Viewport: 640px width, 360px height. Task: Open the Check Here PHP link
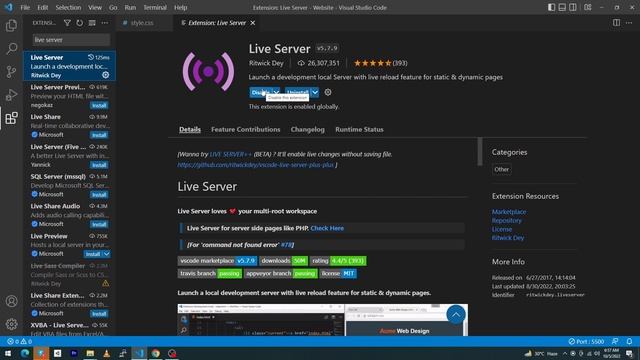(327, 228)
